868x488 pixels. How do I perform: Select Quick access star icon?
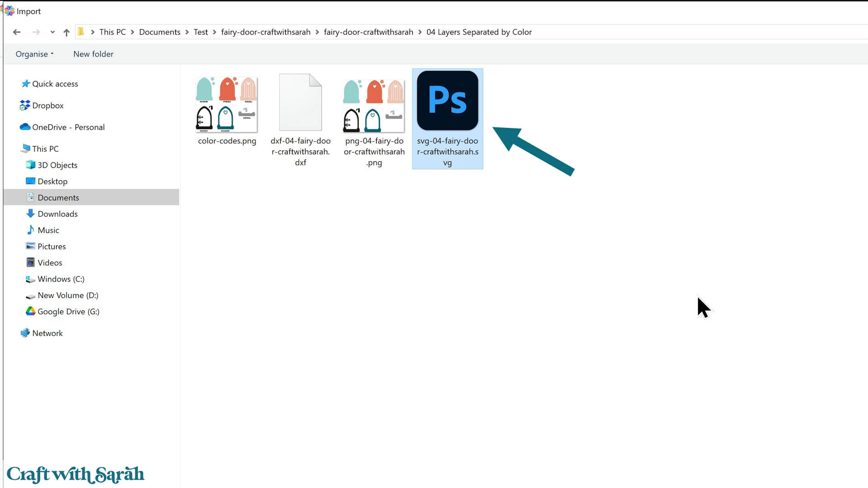pyautogui.click(x=26, y=84)
